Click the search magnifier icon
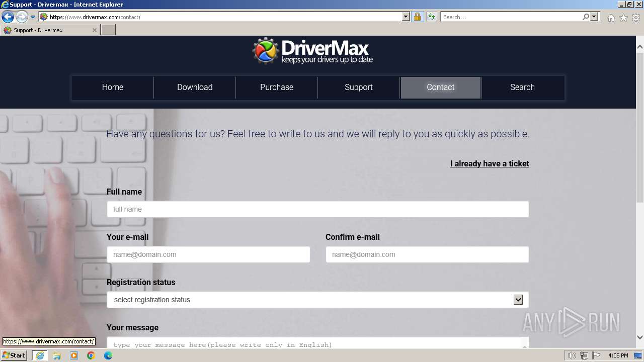Screen dimensions: 644x362 coord(586,17)
